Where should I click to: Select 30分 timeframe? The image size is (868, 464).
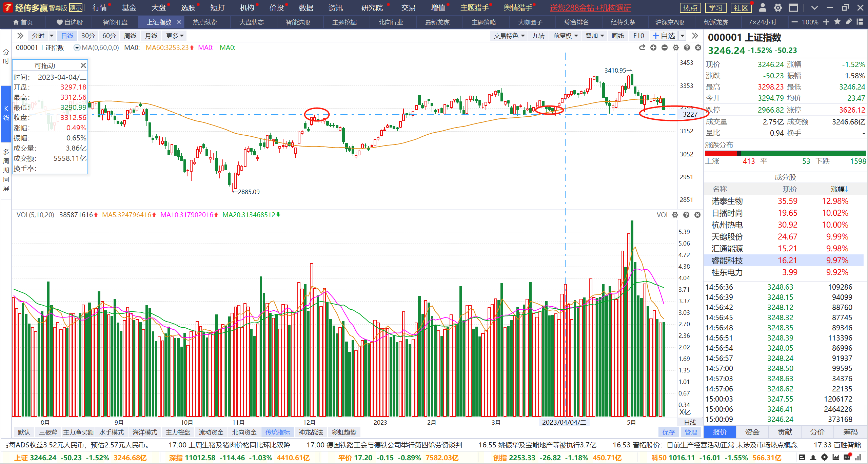click(88, 36)
